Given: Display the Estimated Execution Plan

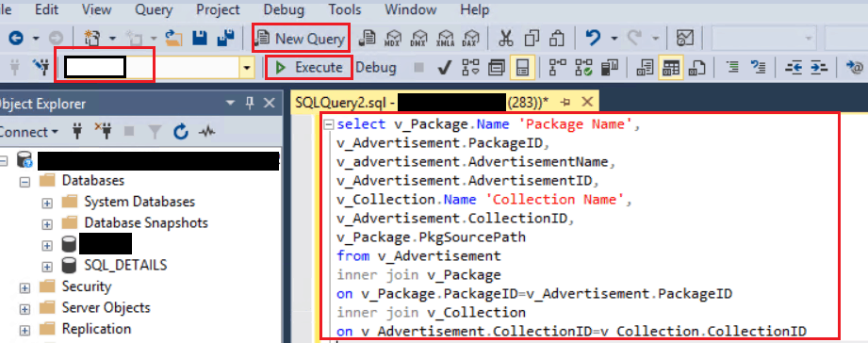Looking at the screenshot, I should pos(470,68).
